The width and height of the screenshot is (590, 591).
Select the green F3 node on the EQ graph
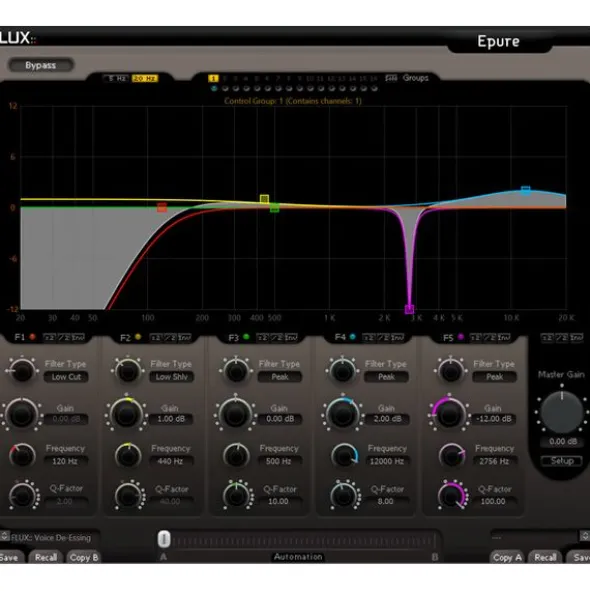pos(274,208)
